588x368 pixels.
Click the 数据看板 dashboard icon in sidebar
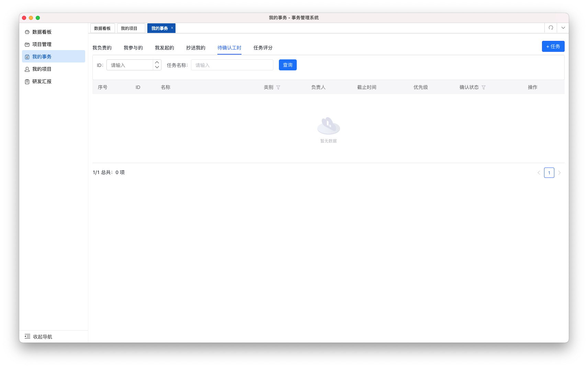[27, 32]
